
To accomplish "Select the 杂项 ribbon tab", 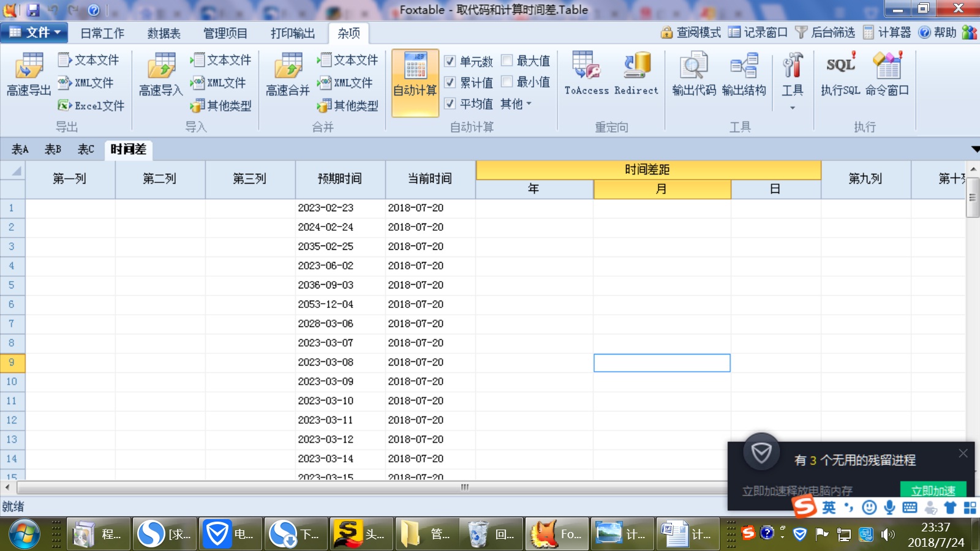I will [x=349, y=33].
